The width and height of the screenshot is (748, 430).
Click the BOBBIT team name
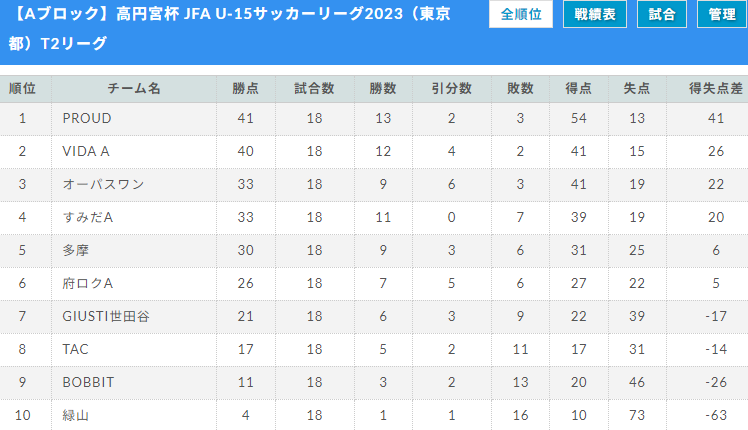tap(88, 382)
